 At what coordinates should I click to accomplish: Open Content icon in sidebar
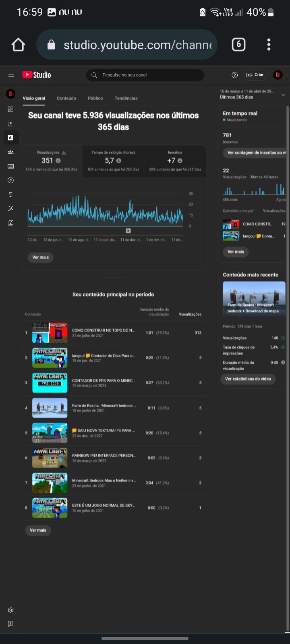point(11,123)
